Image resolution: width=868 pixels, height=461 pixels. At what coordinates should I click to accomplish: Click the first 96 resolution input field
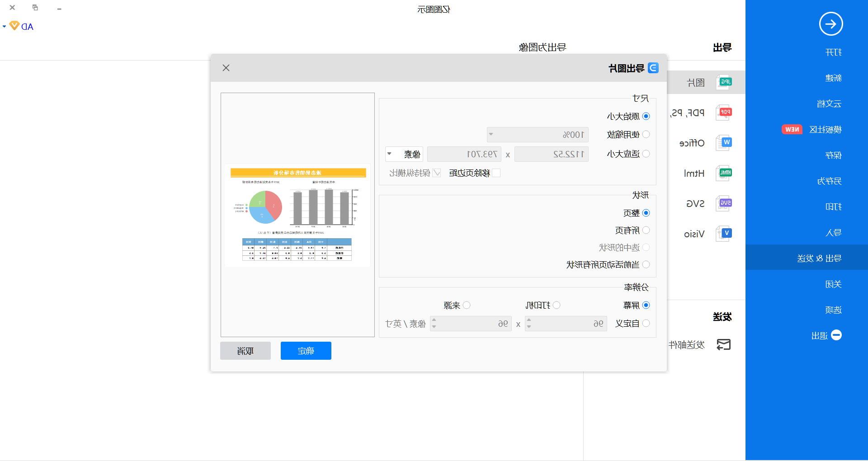click(566, 324)
